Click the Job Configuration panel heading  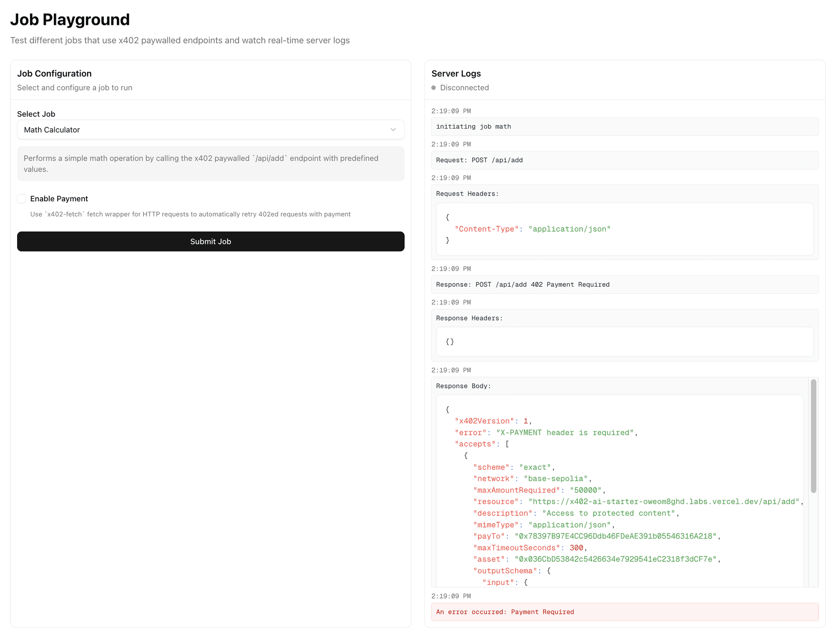point(54,74)
